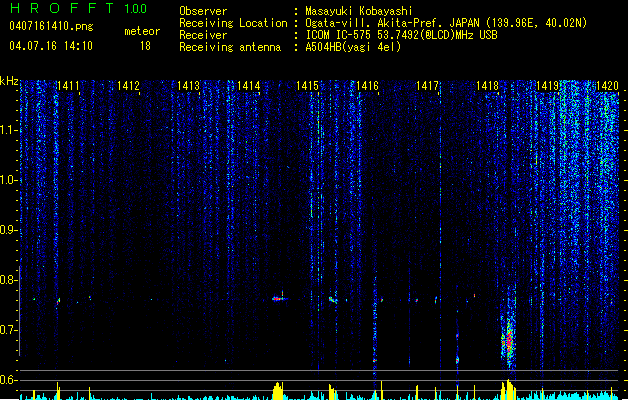Click the meteor label
Image resolution: width=629 pixels, height=400 pixels.
point(142,31)
